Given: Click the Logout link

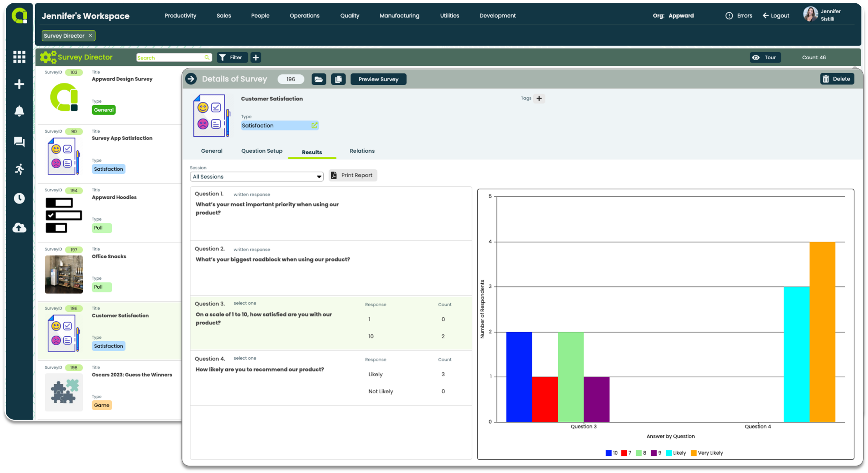Looking at the screenshot, I should point(776,16).
